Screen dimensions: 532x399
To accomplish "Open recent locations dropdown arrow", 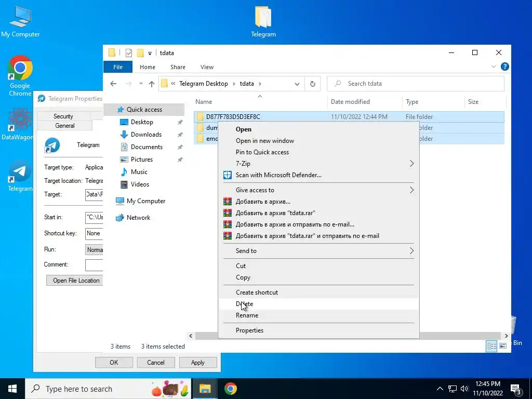I will pyautogui.click(x=141, y=84).
